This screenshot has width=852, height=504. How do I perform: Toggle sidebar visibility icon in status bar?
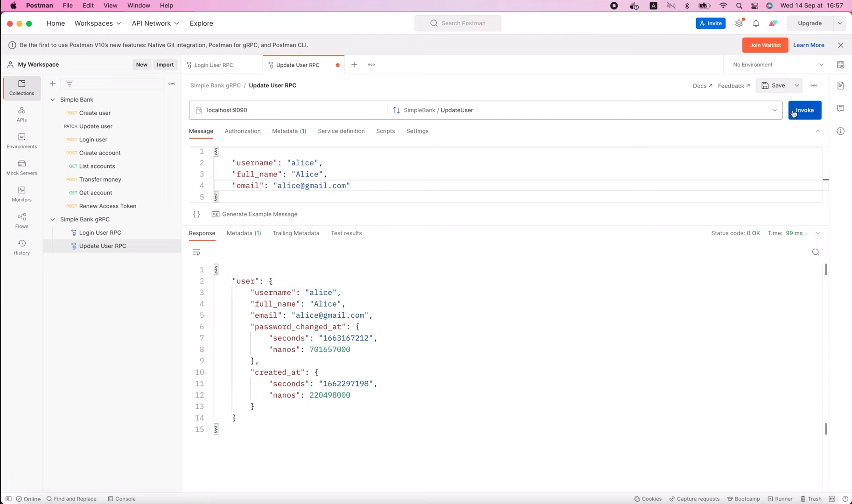tap(8, 499)
